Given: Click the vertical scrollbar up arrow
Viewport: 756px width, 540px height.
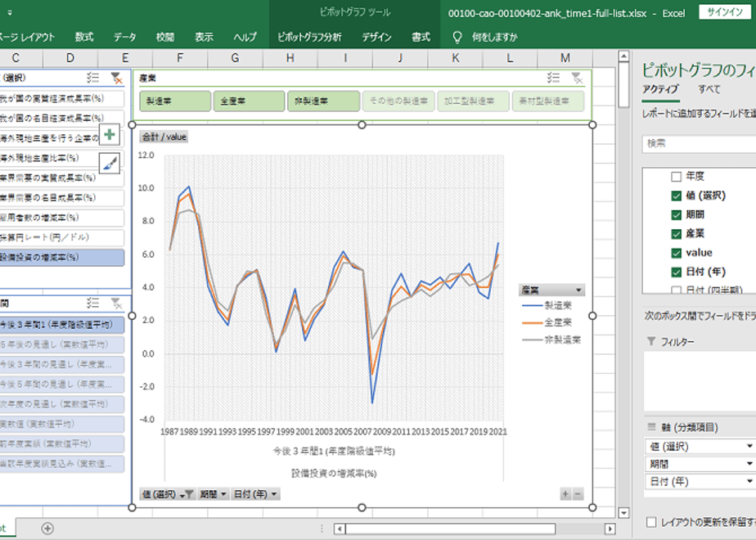Looking at the screenshot, I should pyautogui.click(x=623, y=56).
